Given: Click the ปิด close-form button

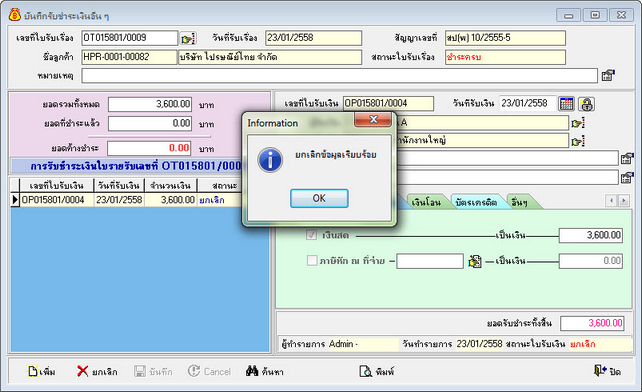Looking at the screenshot, I should 607,372.
